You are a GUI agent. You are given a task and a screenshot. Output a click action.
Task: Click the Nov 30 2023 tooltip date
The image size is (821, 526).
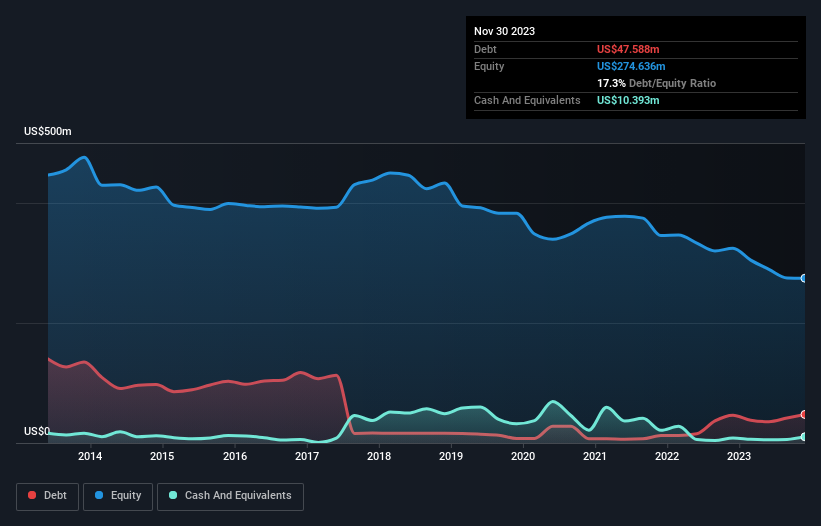click(504, 31)
